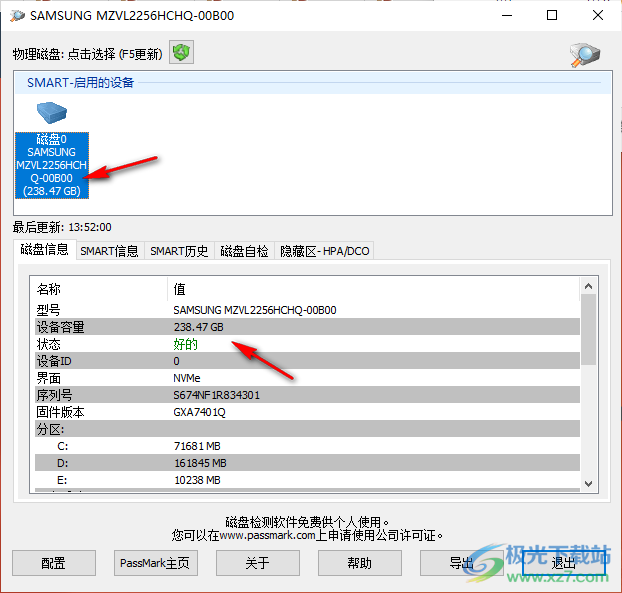Select the E: partition row
Screen dimensions: 622x593
(307, 480)
